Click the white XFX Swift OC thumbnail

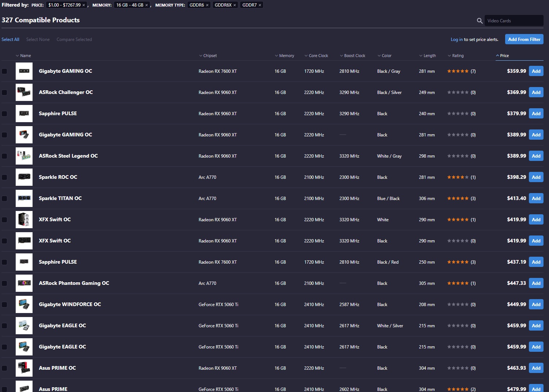24,220
